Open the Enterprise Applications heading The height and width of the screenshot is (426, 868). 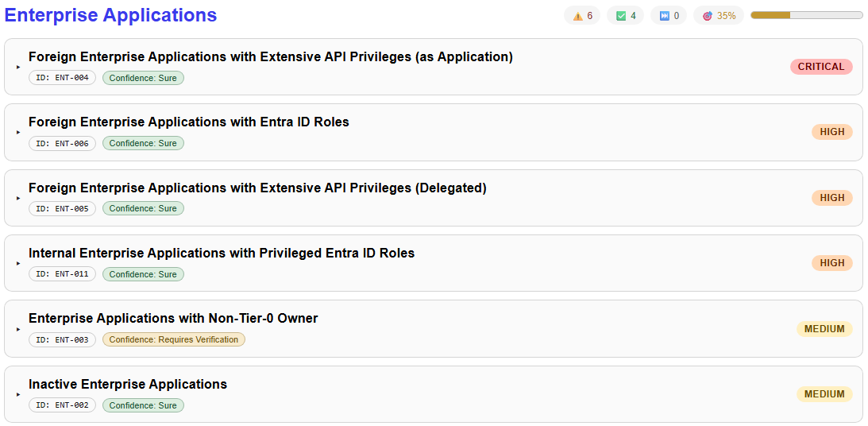(x=110, y=15)
